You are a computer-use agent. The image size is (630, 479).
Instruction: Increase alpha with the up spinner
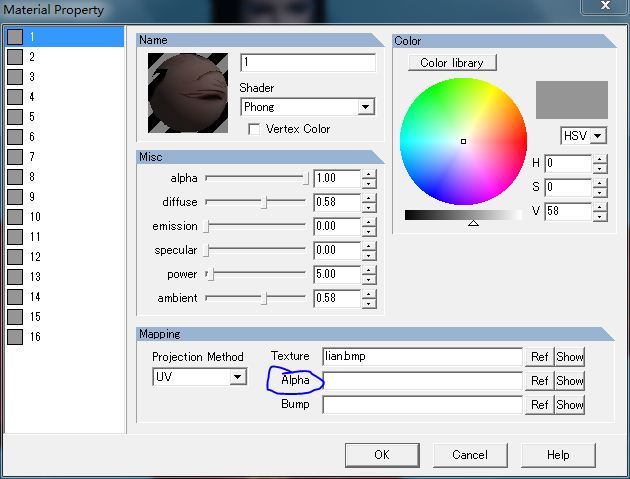368,174
